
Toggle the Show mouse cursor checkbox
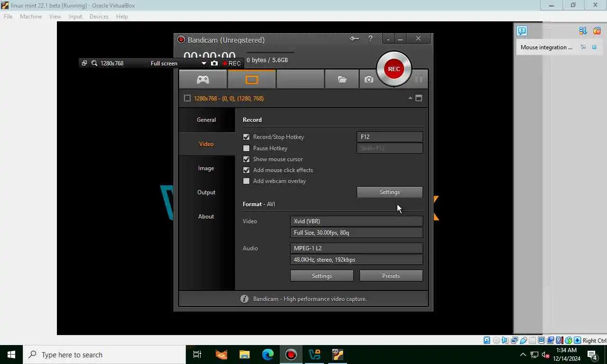pyautogui.click(x=246, y=159)
